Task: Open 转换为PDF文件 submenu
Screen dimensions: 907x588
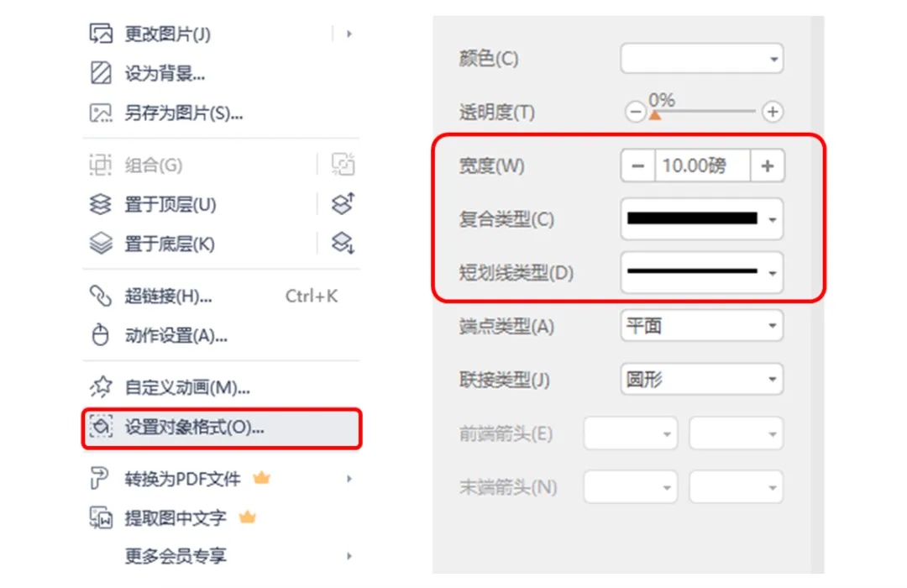Action: coord(222,479)
